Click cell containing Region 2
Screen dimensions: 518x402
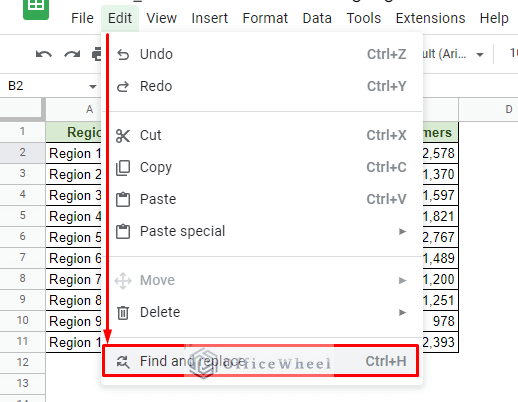[74, 174]
